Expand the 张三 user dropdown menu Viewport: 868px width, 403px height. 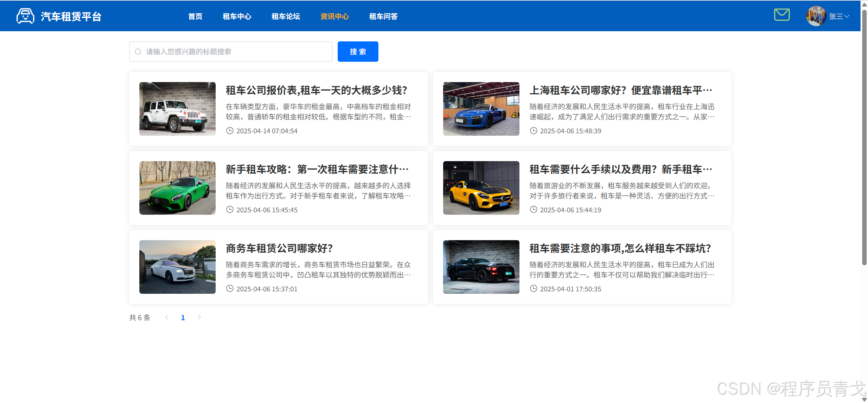pyautogui.click(x=840, y=16)
